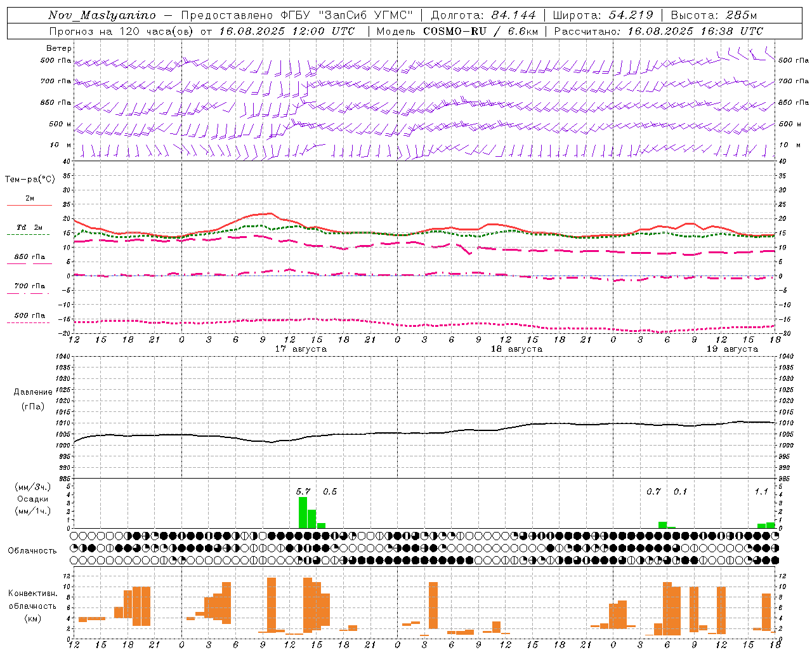Viewport: 812px width, 650px height.
Task: Click the right 850 гПа wind level label
Action: click(x=794, y=102)
